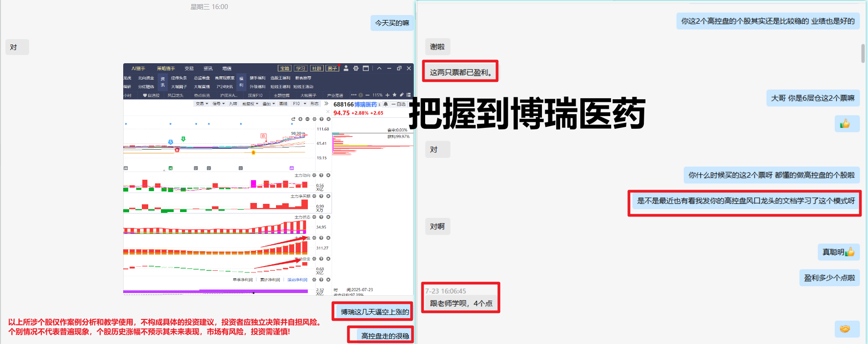The height and width of the screenshot is (344, 868).
Task: Click the right chat window scrollbar thumb
Action: coord(863,53)
